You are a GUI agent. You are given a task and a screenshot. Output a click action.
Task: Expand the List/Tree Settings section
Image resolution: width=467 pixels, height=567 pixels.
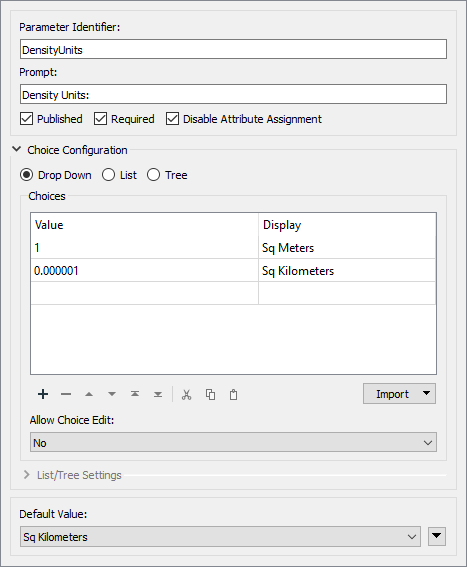point(26,474)
